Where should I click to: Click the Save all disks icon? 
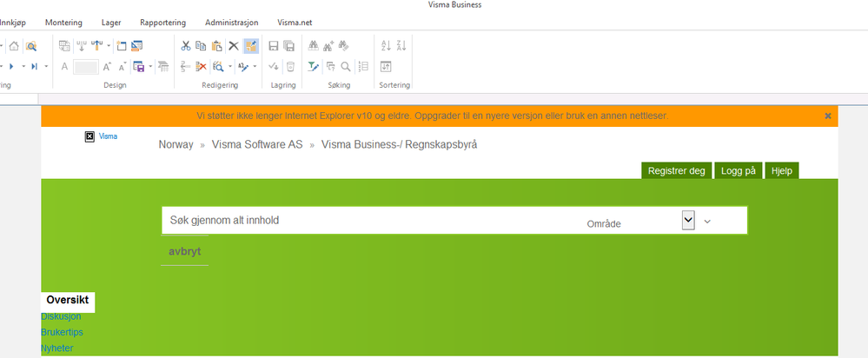(289, 46)
